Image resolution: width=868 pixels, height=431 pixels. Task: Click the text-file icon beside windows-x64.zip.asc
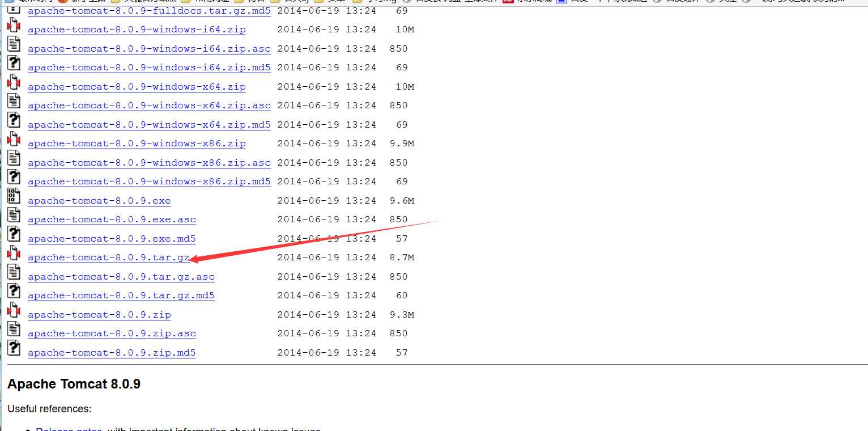(x=14, y=102)
